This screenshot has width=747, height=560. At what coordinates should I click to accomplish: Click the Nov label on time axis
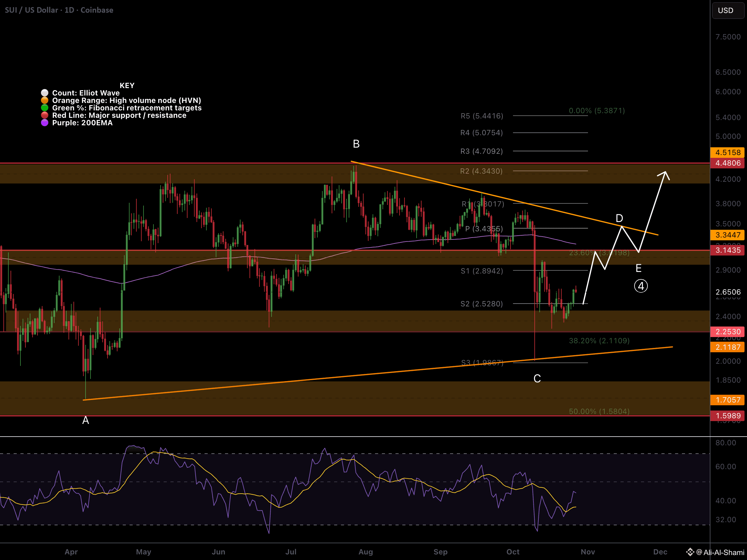coord(588,552)
